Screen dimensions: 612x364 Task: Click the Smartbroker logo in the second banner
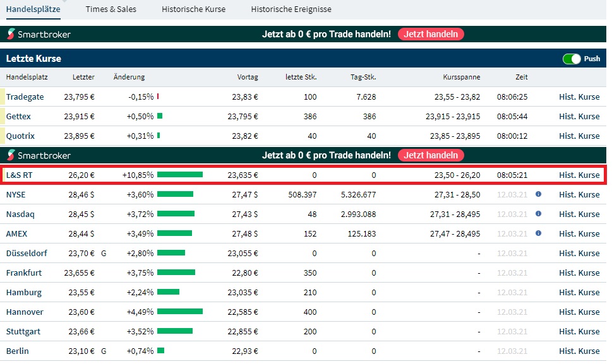click(39, 155)
